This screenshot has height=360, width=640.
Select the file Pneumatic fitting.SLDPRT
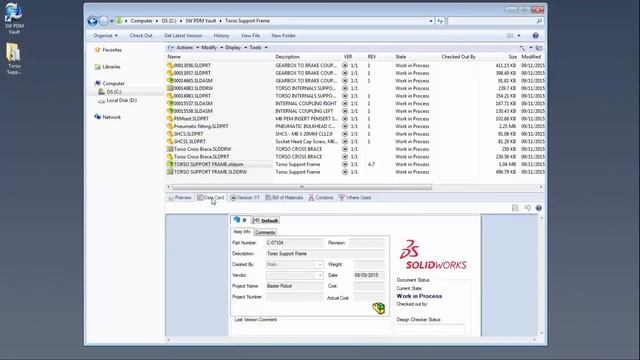tap(201, 126)
